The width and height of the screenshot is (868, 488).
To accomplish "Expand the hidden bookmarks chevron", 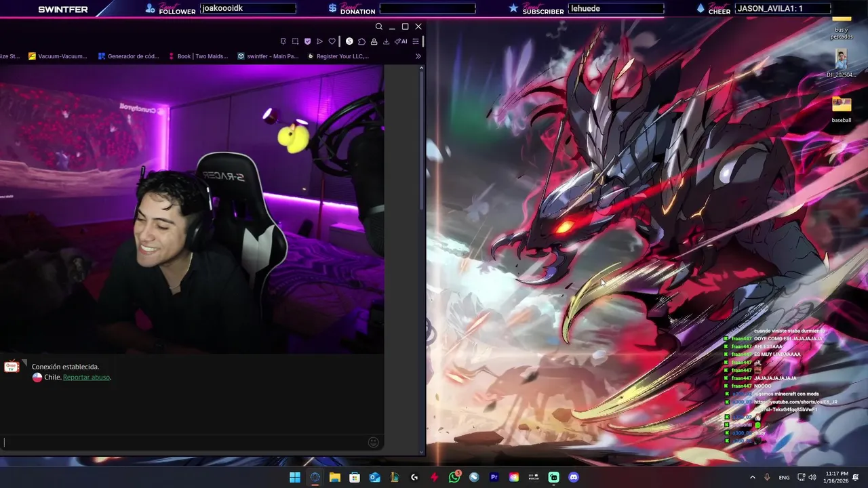I will [418, 56].
